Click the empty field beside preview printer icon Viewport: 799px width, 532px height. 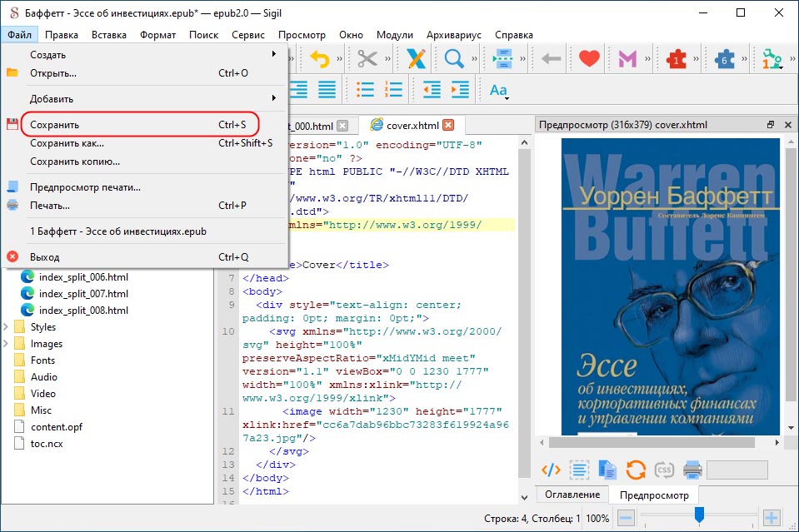pyautogui.click(x=737, y=470)
